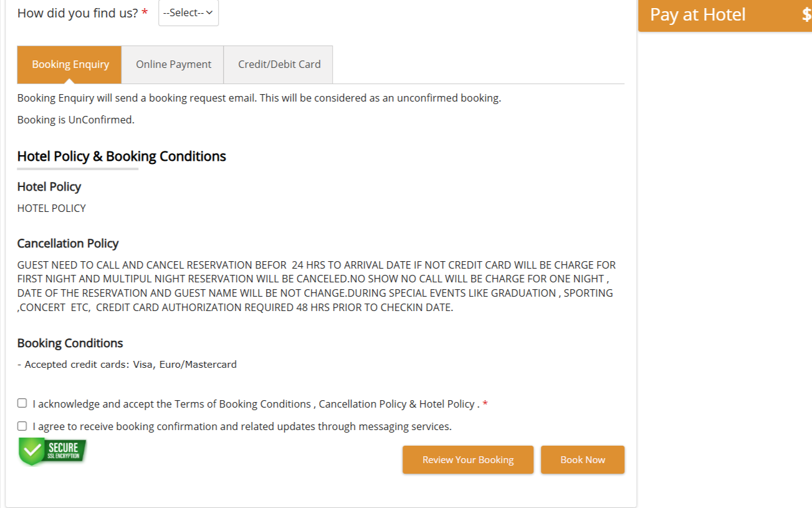The width and height of the screenshot is (812, 508).
Task: Switch to the Booking Enquiry tab
Action: [x=70, y=64]
